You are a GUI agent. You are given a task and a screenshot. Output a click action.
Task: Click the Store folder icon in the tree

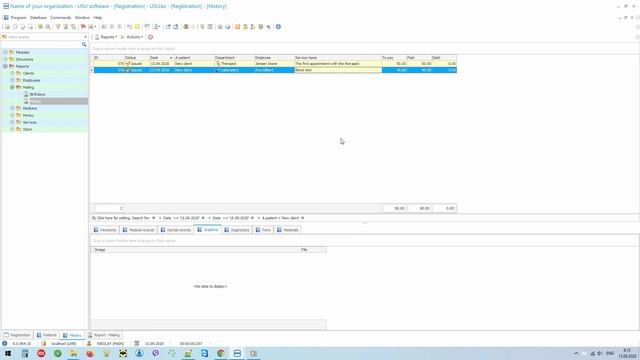coord(19,129)
